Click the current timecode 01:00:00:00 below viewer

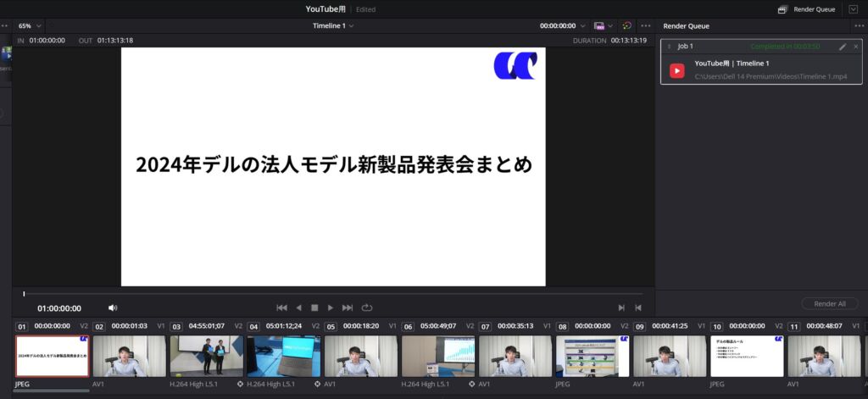(x=59, y=308)
